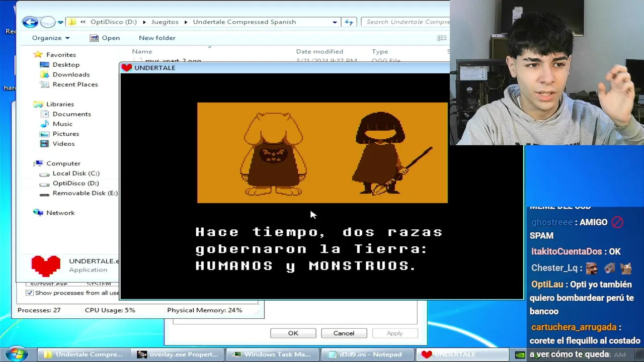Open the Music library
The height and width of the screenshot is (362, 644).
pyautogui.click(x=62, y=124)
